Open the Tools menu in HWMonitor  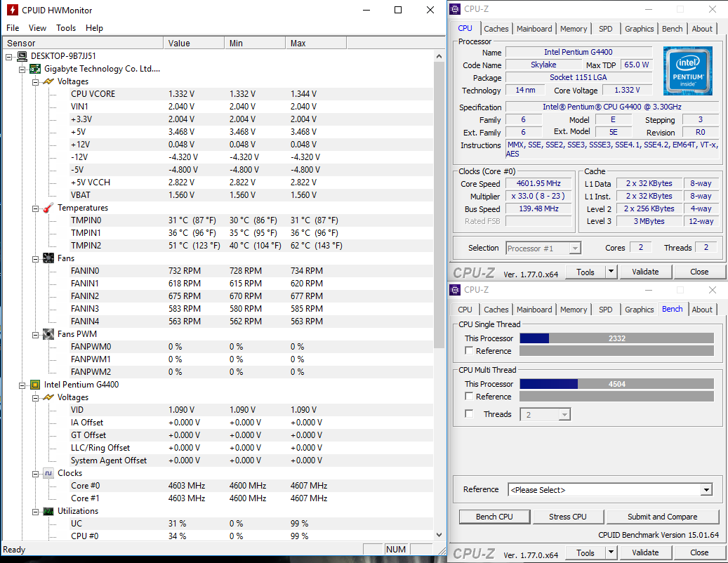pyautogui.click(x=66, y=28)
